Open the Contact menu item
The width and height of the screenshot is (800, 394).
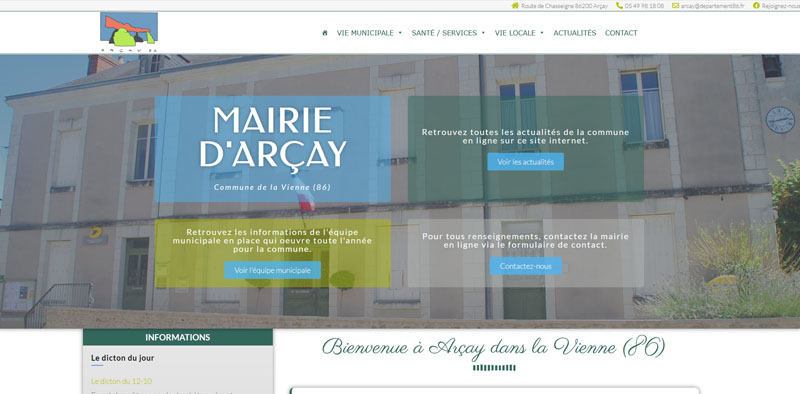[x=621, y=33]
